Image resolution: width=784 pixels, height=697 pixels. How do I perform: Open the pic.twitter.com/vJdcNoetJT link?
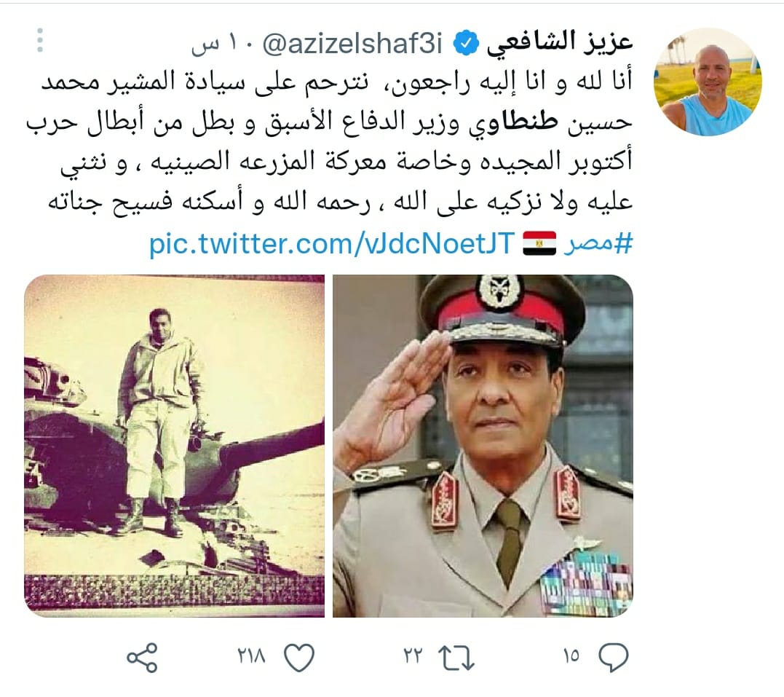(x=332, y=244)
